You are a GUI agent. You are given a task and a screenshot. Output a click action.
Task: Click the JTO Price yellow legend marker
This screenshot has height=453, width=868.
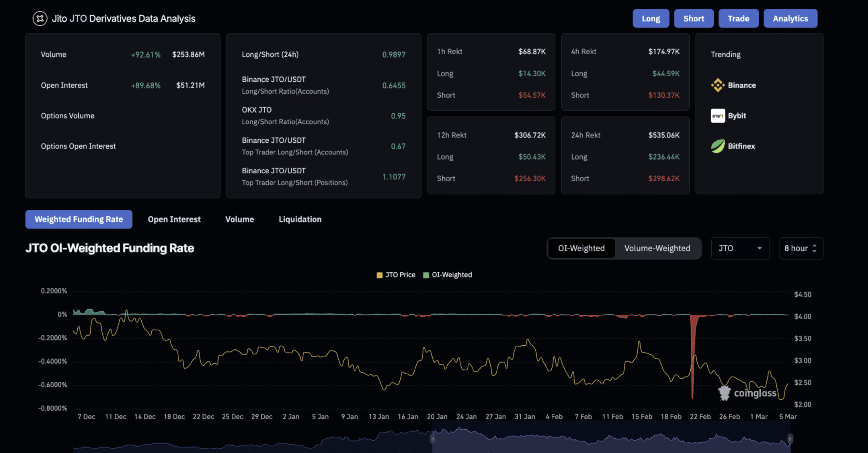point(379,274)
